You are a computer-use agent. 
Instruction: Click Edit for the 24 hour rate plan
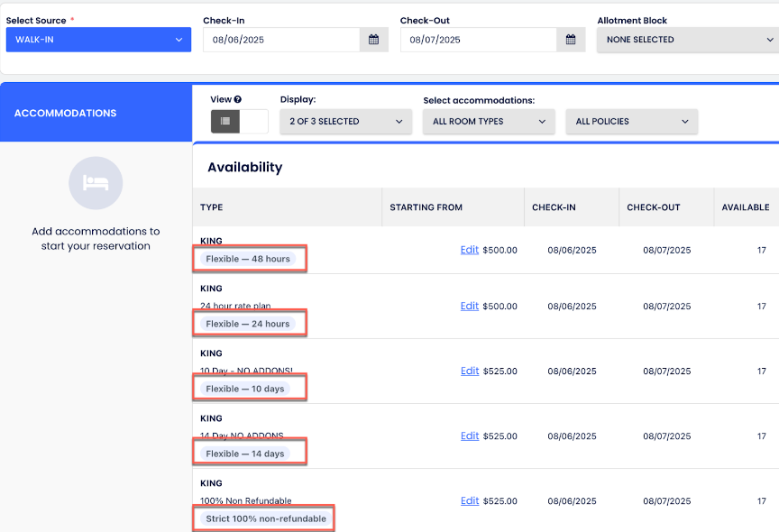tap(469, 306)
